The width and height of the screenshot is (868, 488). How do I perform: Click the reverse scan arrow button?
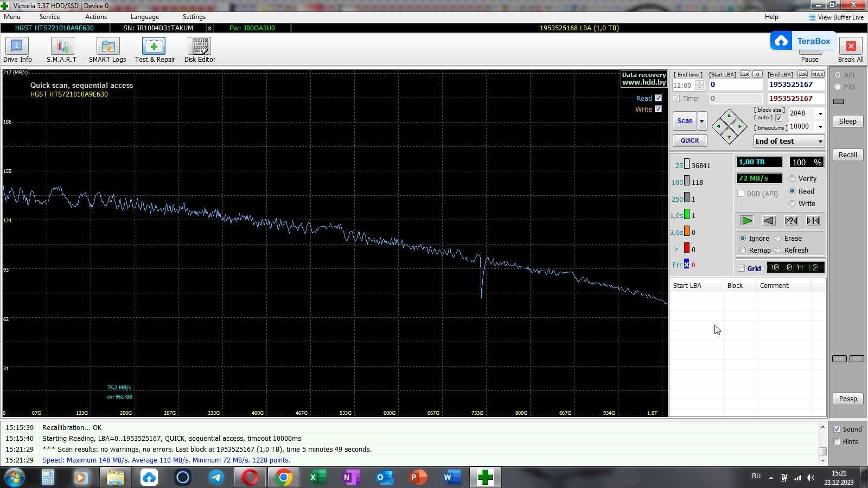click(x=769, y=221)
